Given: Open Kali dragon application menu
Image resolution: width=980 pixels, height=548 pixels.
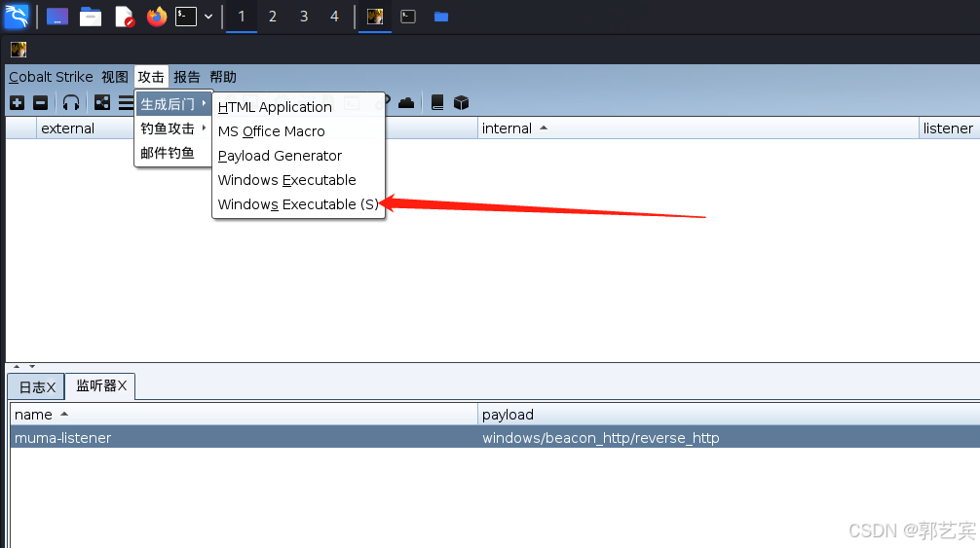Looking at the screenshot, I should (x=17, y=17).
